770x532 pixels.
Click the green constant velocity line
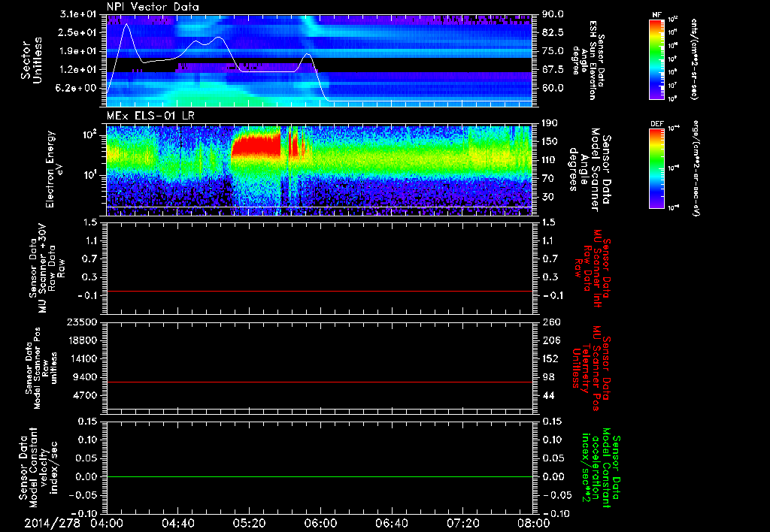point(320,476)
